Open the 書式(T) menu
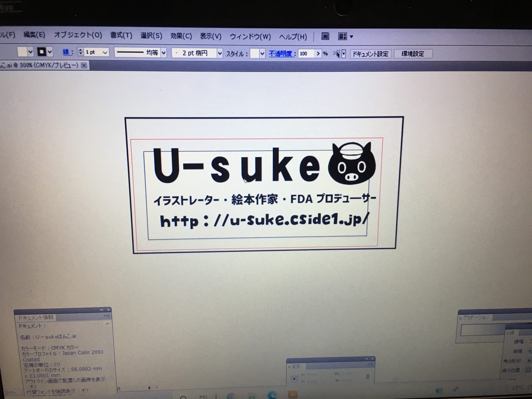Screen dimensions: 532x399 121,35
